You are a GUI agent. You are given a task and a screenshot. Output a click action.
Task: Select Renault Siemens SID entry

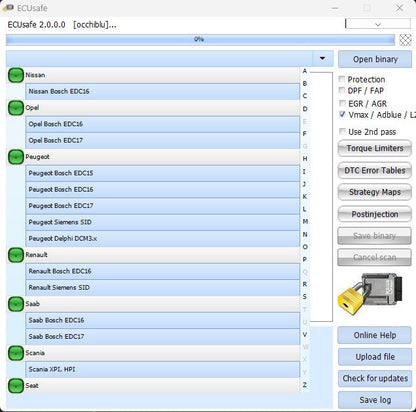tap(162, 287)
